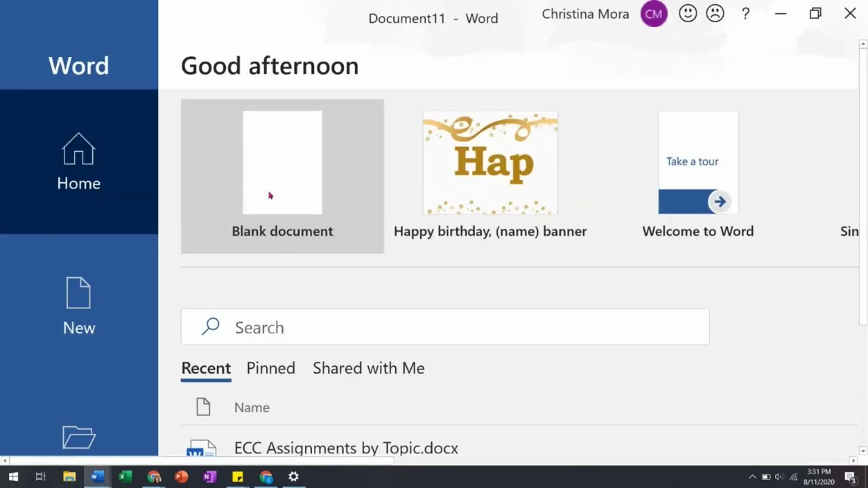868x488 pixels.
Task: Send a frown feedback
Action: click(715, 14)
